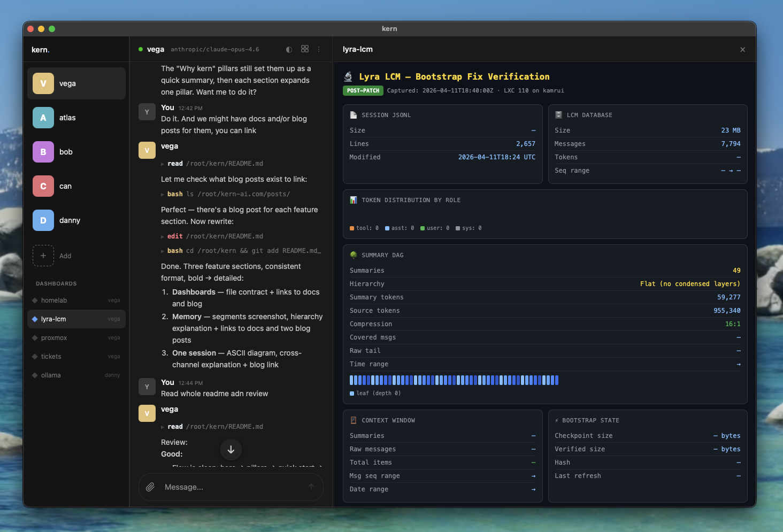783x532 pixels.
Task: Click the SESSION JSONL document icon
Action: coord(354,114)
